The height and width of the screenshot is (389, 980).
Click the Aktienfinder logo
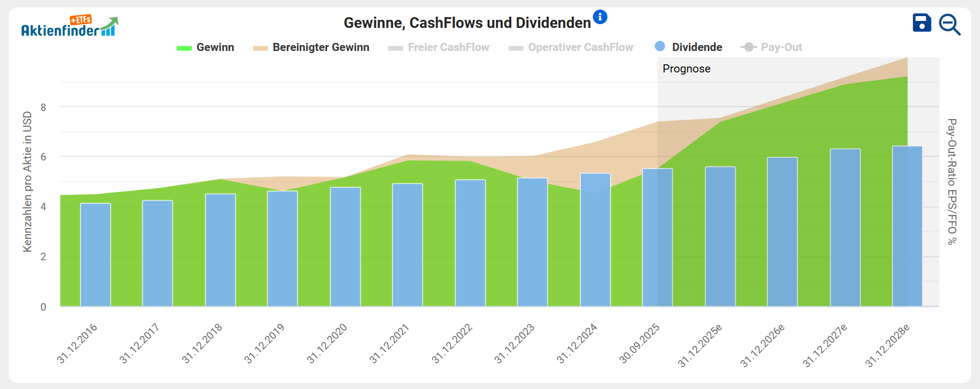tap(69, 26)
